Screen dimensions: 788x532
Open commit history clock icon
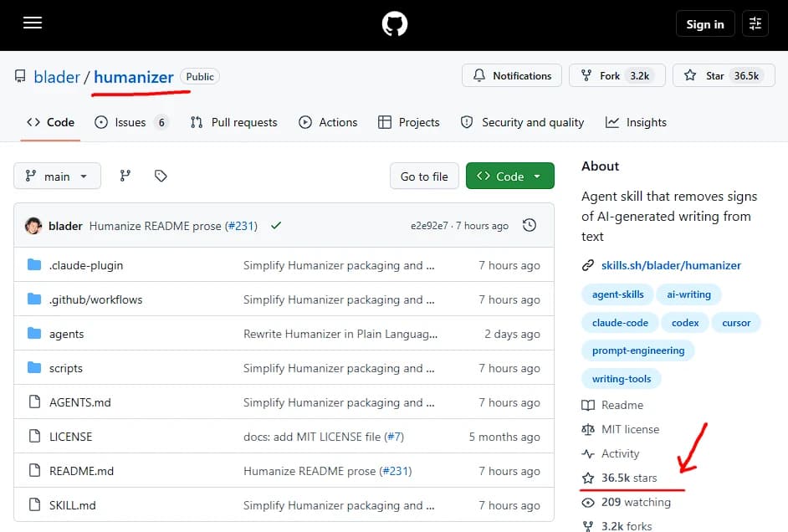click(x=530, y=225)
